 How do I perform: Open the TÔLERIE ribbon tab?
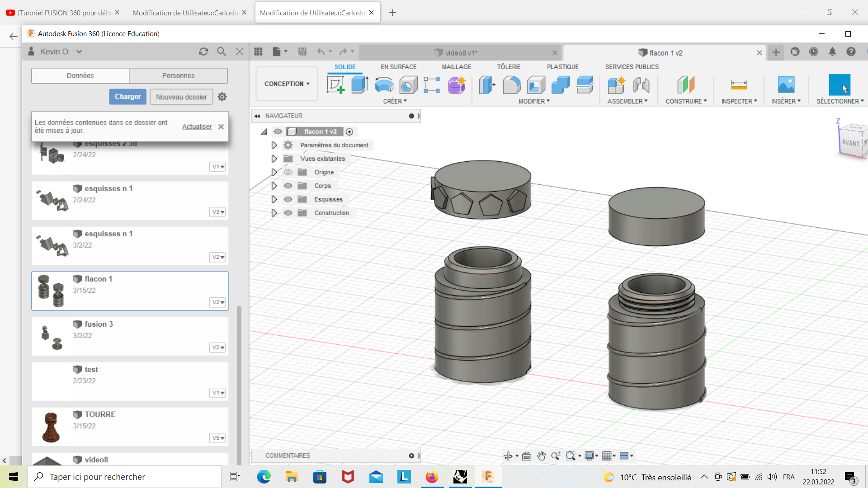click(509, 67)
